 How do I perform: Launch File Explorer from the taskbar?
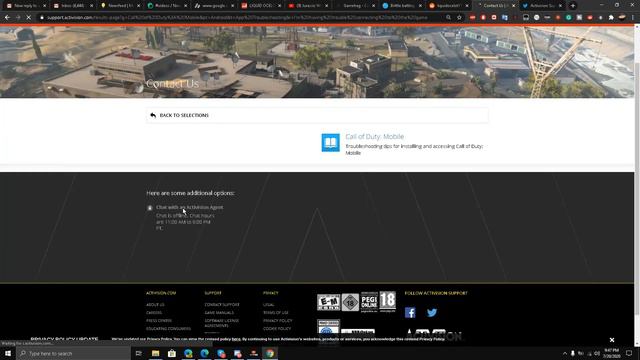(156, 353)
